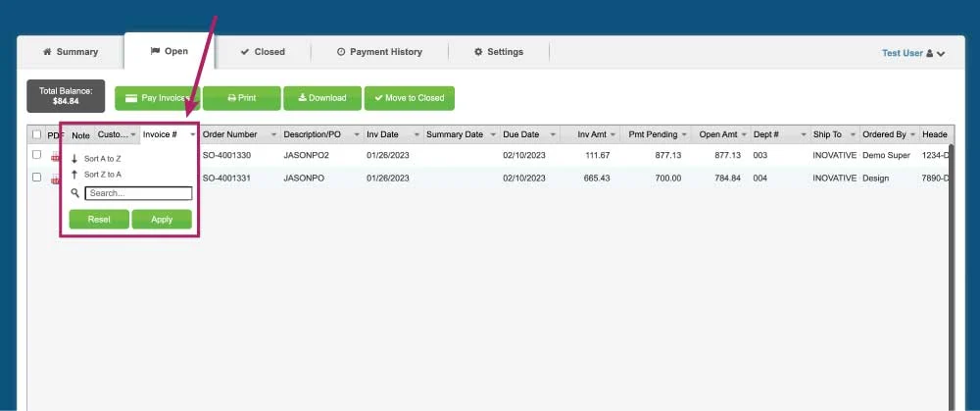This screenshot has width=980, height=411.
Task: Click the Pay Invoices button
Action: pos(158,98)
